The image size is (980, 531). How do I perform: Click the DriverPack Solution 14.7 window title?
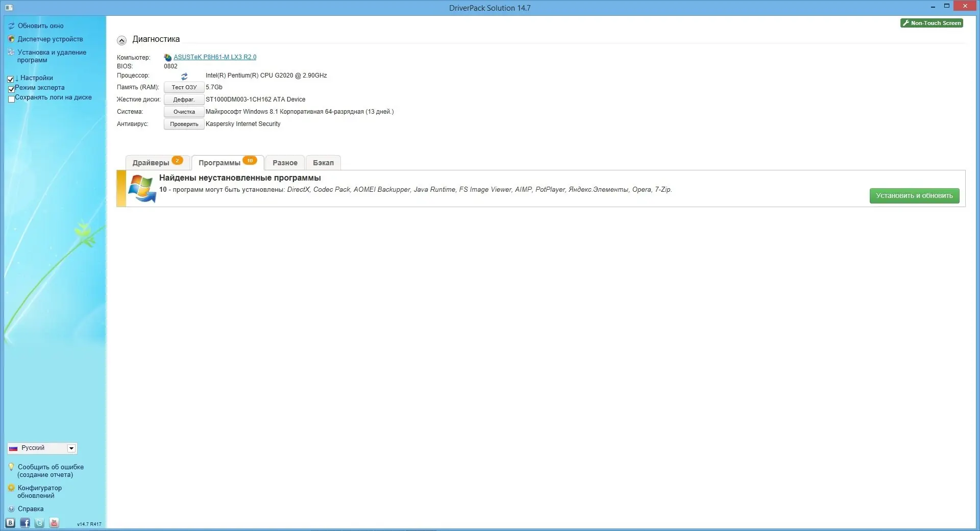click(489, 8)
